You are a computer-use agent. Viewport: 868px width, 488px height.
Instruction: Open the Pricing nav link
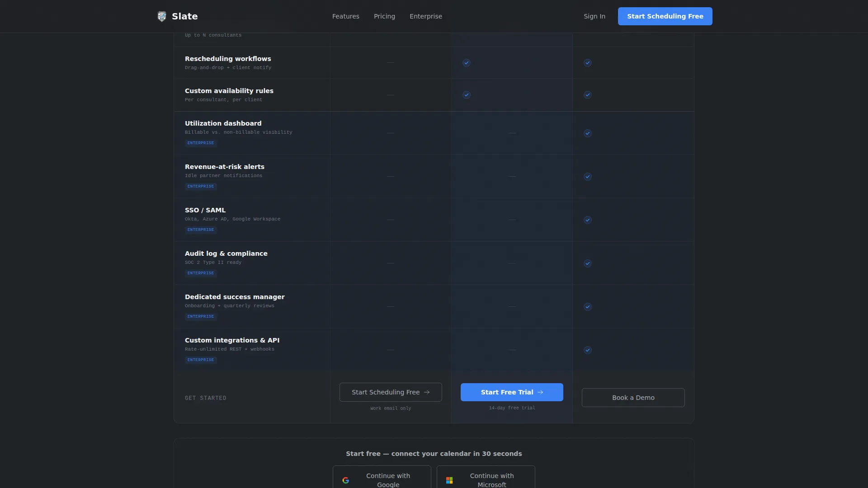tap(384, 16)
